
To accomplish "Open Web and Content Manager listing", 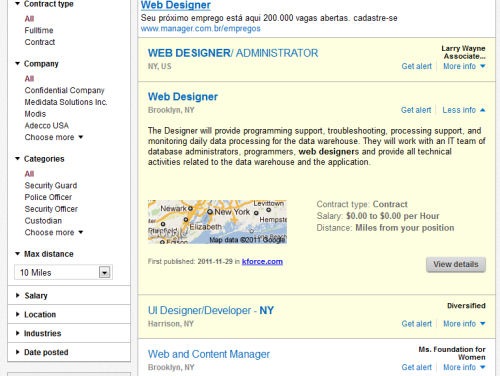I will (x=209, y=354).
